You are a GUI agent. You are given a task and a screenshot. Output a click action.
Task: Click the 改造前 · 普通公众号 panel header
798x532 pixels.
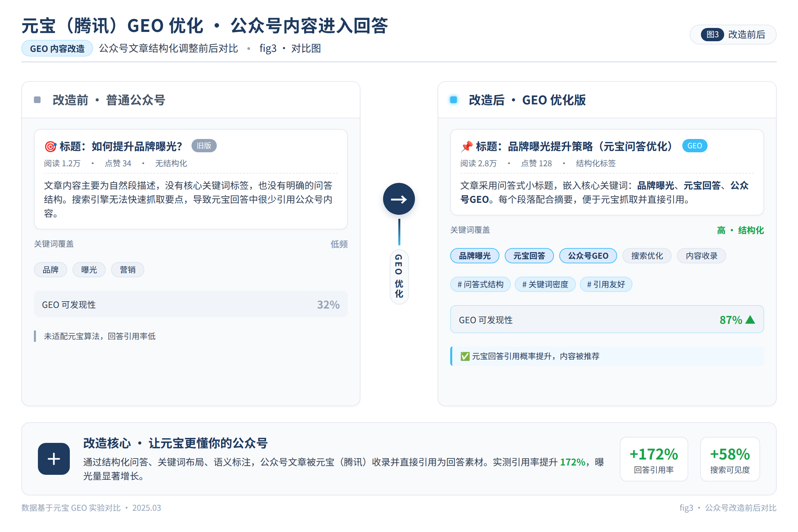pos(191,100)
